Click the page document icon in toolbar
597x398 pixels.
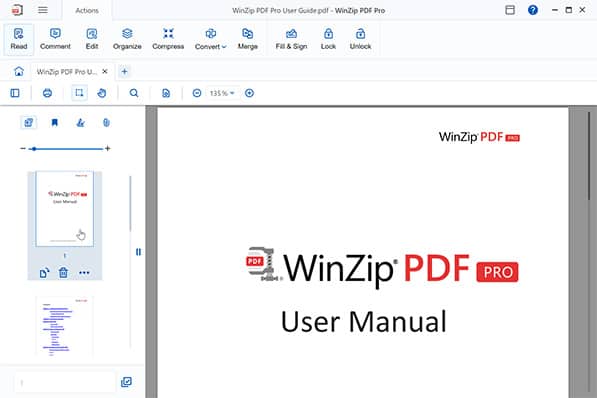[x=166, y=93]
